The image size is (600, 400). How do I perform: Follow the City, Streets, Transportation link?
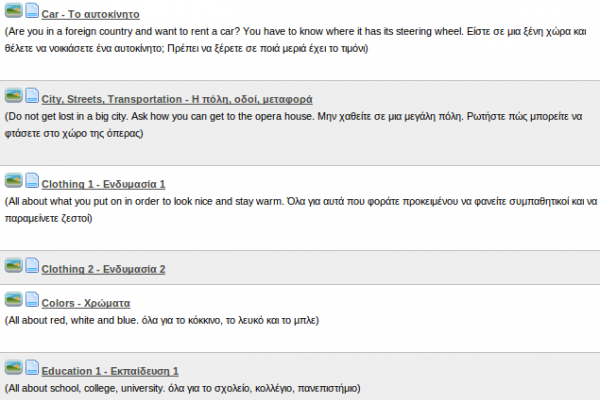[177, 99]
